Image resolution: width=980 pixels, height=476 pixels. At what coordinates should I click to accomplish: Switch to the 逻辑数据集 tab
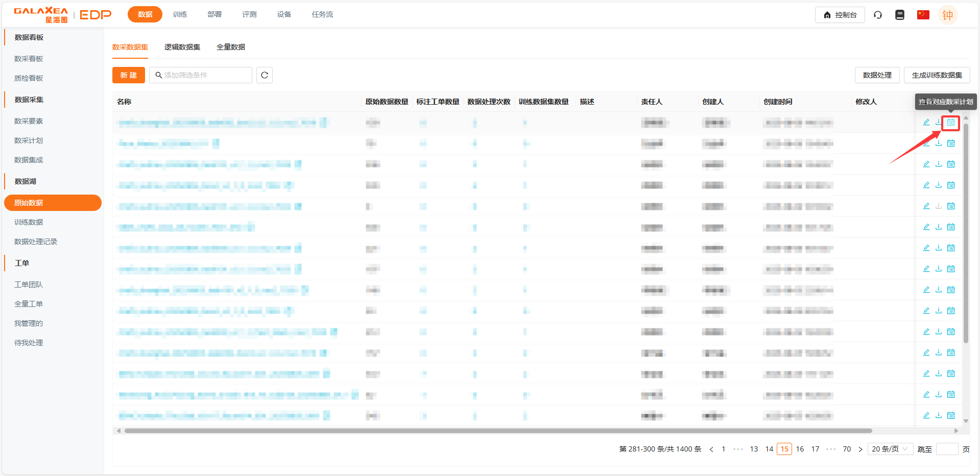pyautogui.click(x=182, y=47)
